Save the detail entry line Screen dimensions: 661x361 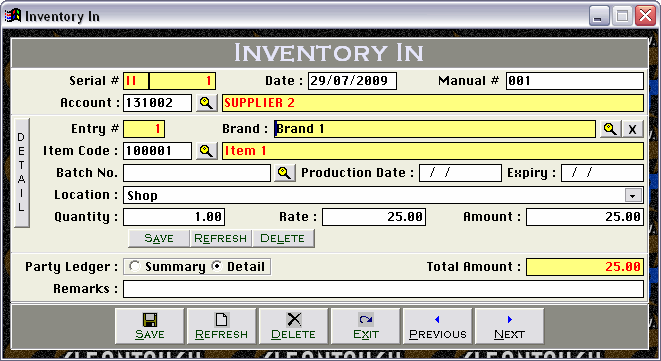point(159,239)
